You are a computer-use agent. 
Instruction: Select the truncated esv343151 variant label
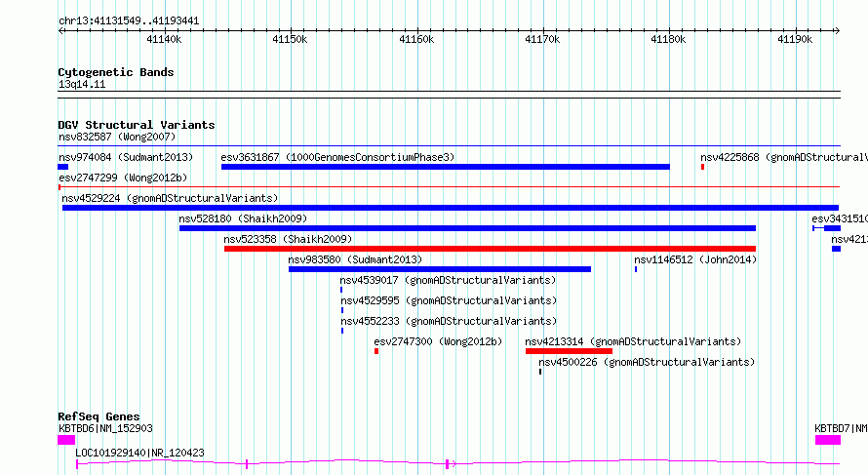click(840, 218)
